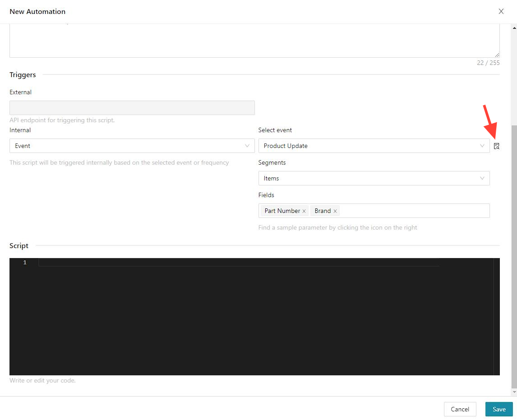Image resolution: width=517 pixels, height=420 pixels.
Task: Remove the Part Number field tag
Action: pyautogui.click(x=304, y=211)
